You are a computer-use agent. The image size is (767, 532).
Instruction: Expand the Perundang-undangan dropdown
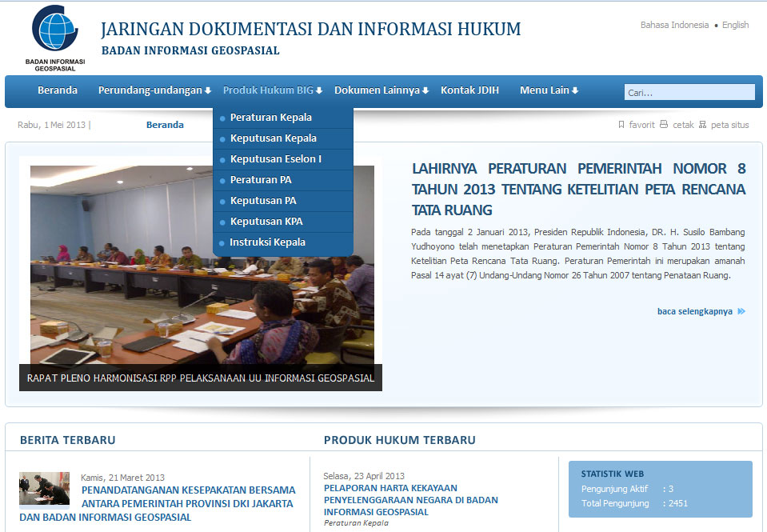154,90
